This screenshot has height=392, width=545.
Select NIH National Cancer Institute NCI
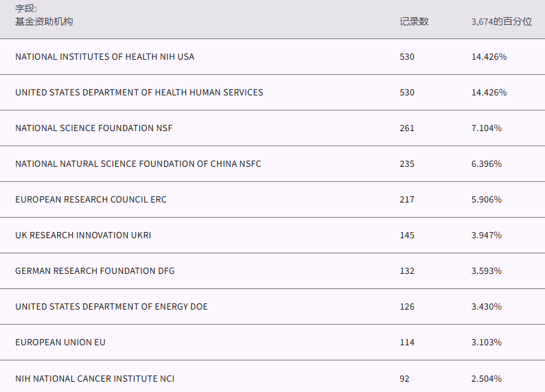pos(95,379)
